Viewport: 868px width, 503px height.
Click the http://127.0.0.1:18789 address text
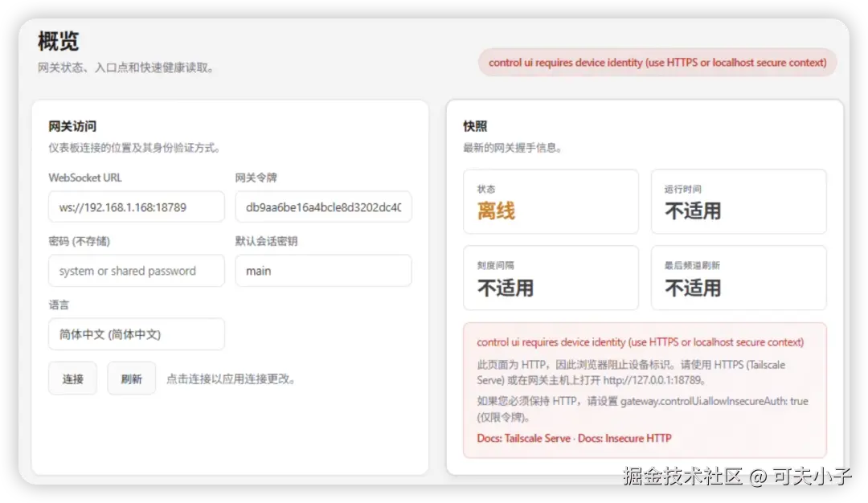(x=653, y=380)
